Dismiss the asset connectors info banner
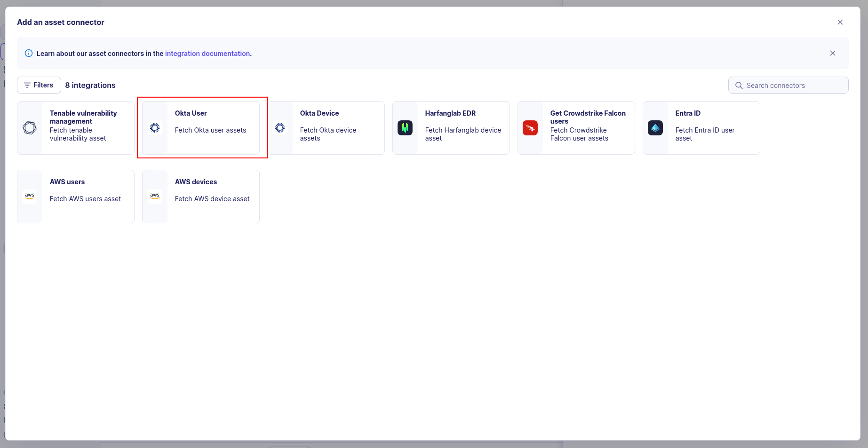 [832, 53]
